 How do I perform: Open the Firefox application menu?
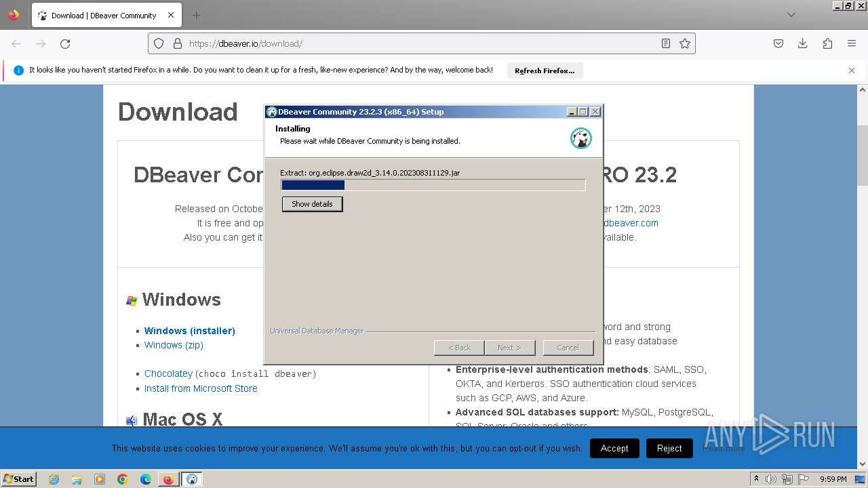click(852, 43)
